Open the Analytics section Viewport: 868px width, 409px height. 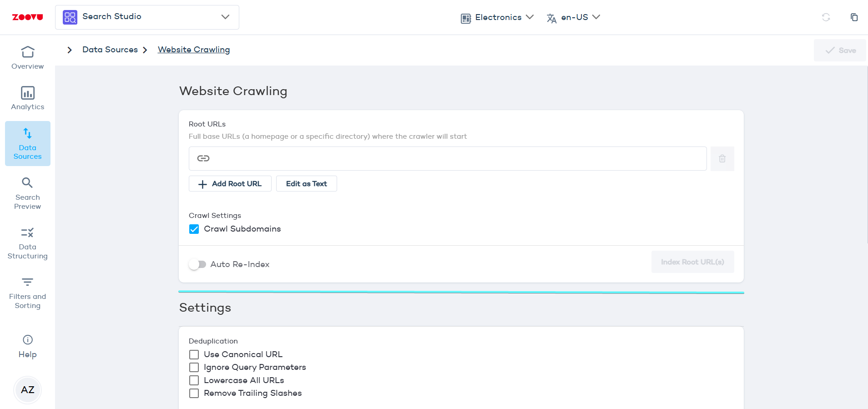27,98
